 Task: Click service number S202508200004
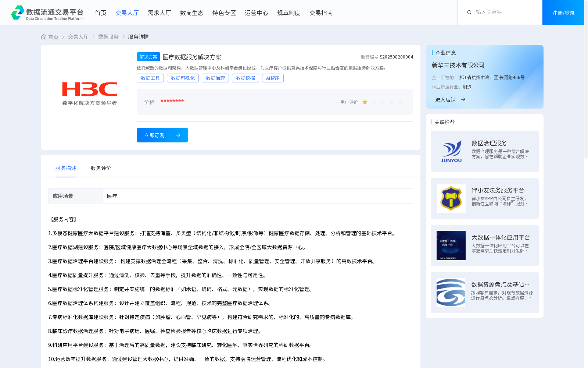pyautogui.click(x=397, y=57)
